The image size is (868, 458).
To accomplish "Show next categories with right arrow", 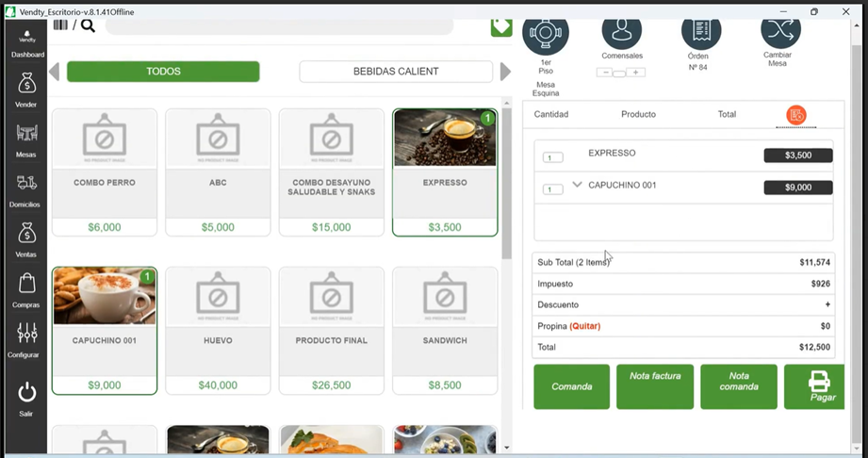I will (505, 72).
